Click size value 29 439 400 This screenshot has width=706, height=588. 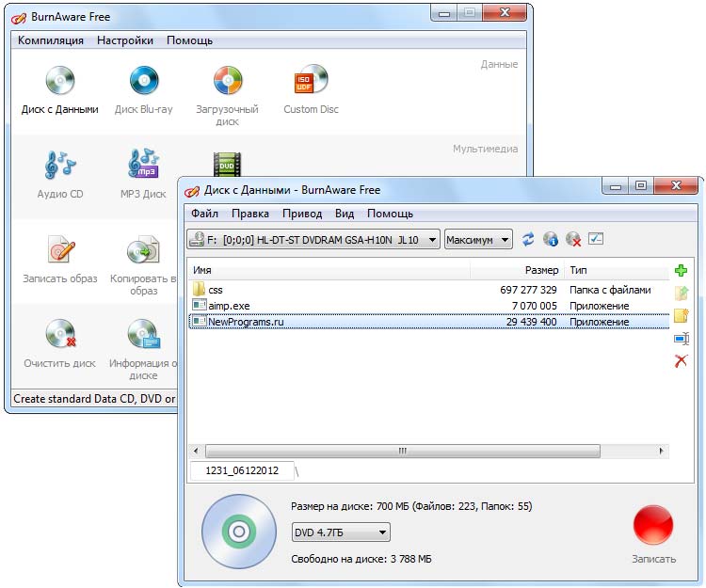(x=531, y=322)
